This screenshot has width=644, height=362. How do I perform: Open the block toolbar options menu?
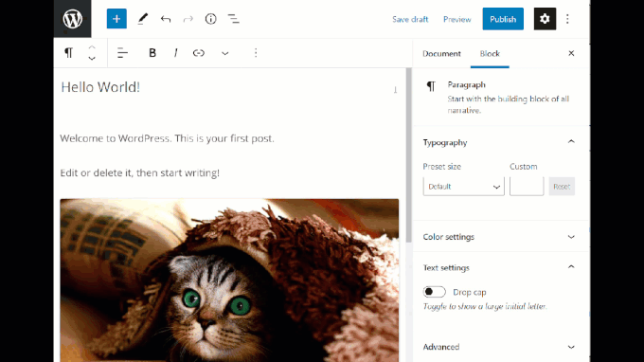point(256,53)
